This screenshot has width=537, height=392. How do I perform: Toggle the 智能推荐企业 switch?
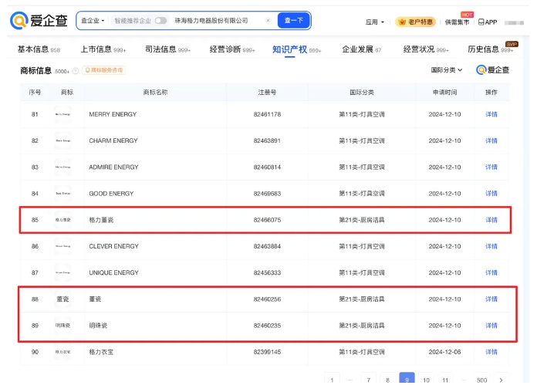click(160, 21)
